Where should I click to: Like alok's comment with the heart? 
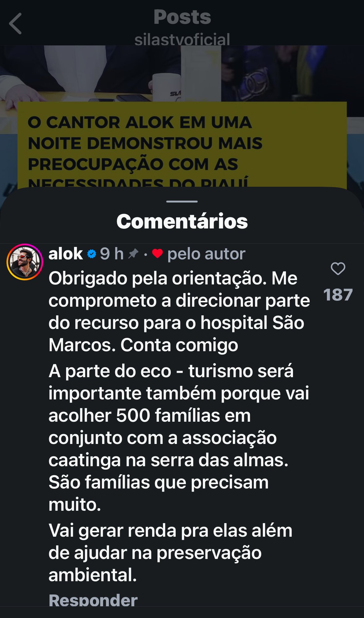pyautogui.click(x=338, y=268)
